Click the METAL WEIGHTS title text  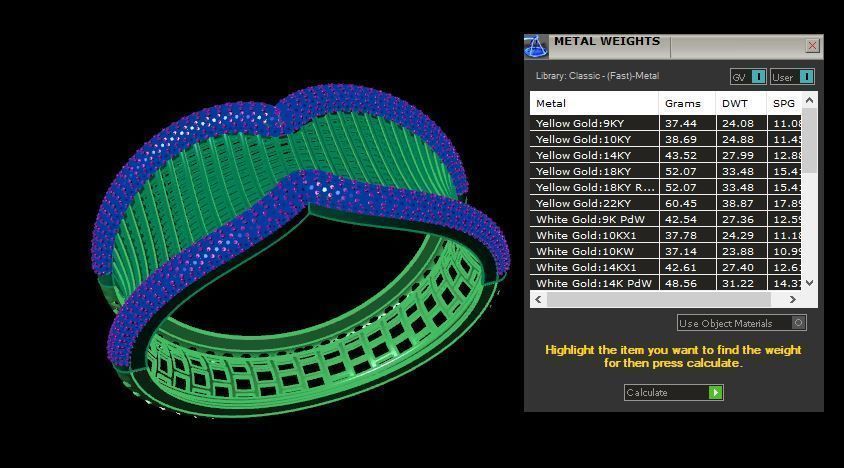click(x=607, y=41)
